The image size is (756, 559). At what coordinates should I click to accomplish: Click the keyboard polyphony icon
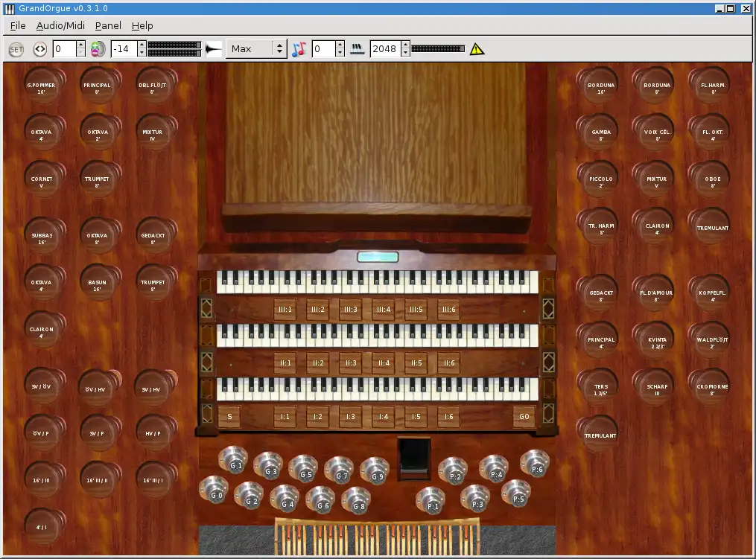(x=358, y=49)
